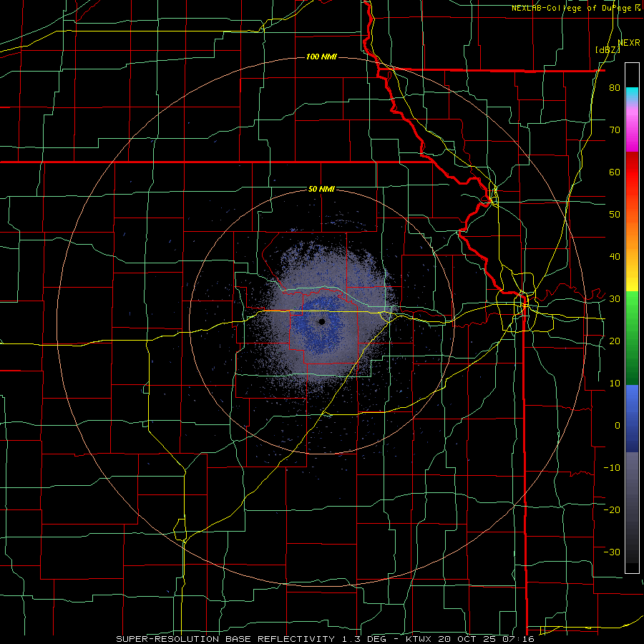Click the '50 NMI' range ring label
The height and width of the screenshot is (644, 644).
[x=321, y=189]
